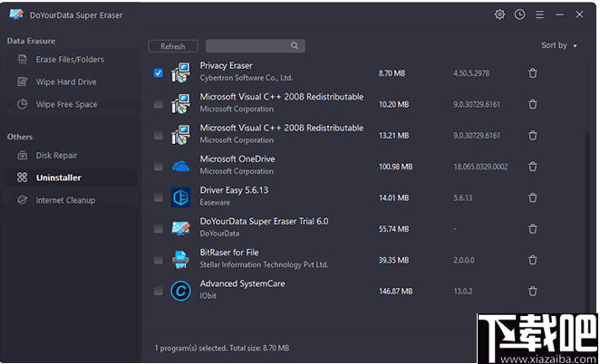Open Disk Repair section
Viewport: 600px width, 364px height.
(x=71, y=155)
